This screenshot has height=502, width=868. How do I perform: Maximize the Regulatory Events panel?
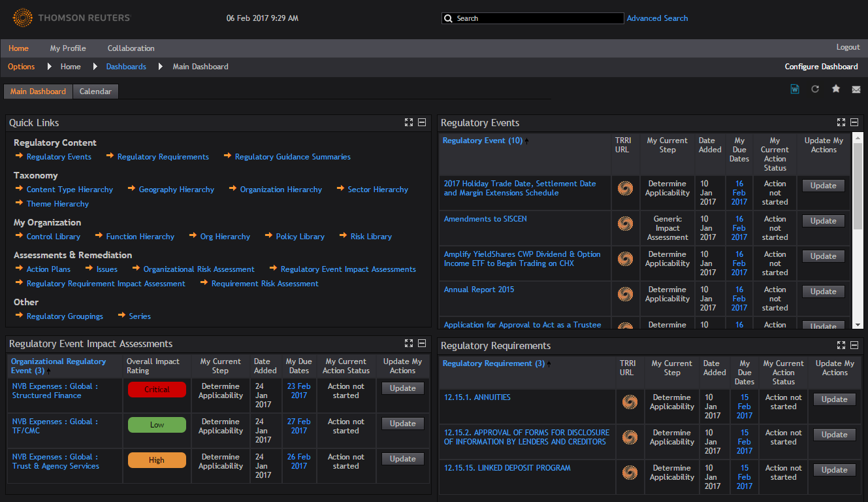tap(841, 122)
